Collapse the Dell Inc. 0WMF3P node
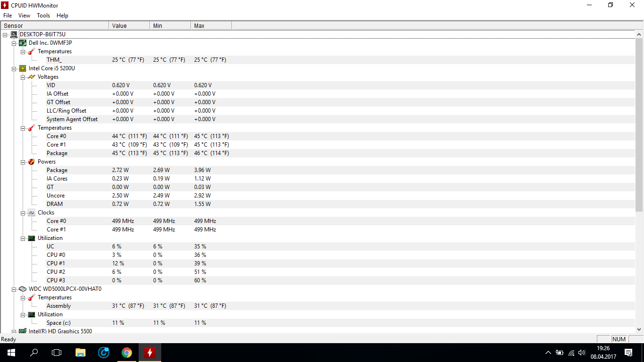644x362 pixels. point(14,43)
